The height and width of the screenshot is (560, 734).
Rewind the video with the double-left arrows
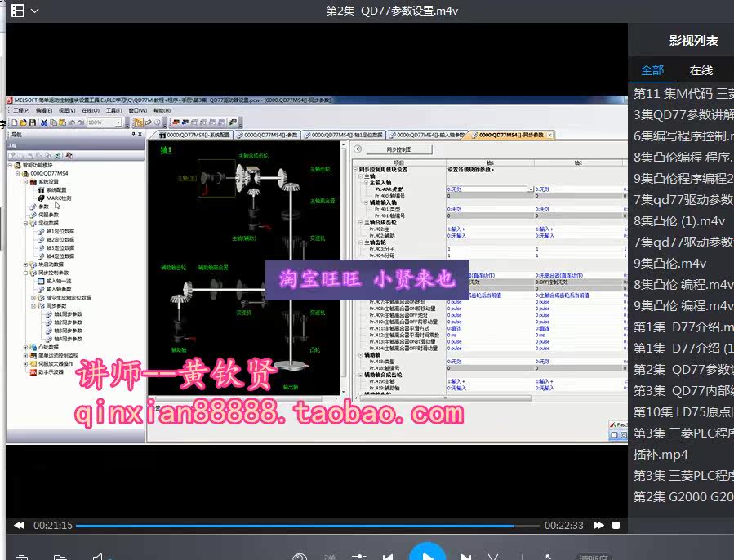click(20, 526)
